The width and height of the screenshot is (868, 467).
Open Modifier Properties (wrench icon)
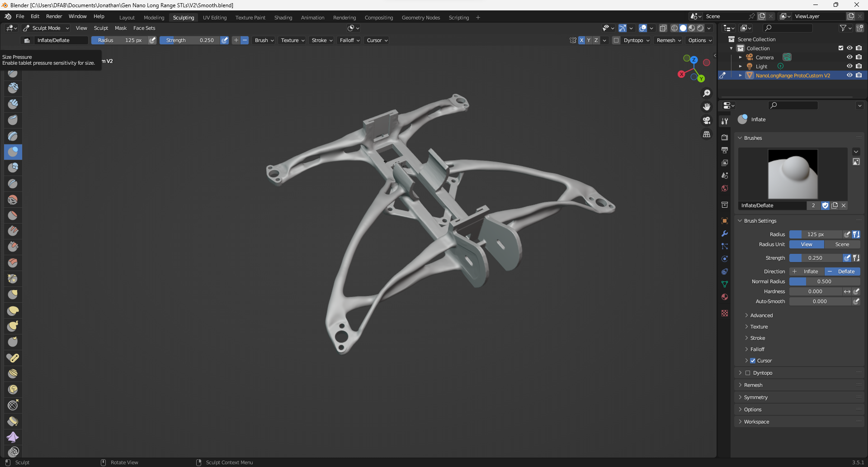(x=725, y=233)
